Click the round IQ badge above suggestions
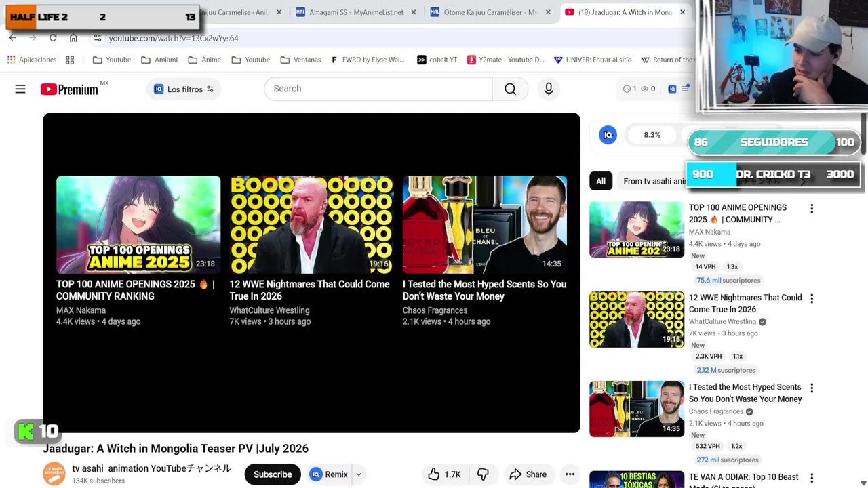Viewport: 868px width, 488px height. pyautogui.click(x=608, y=135)
